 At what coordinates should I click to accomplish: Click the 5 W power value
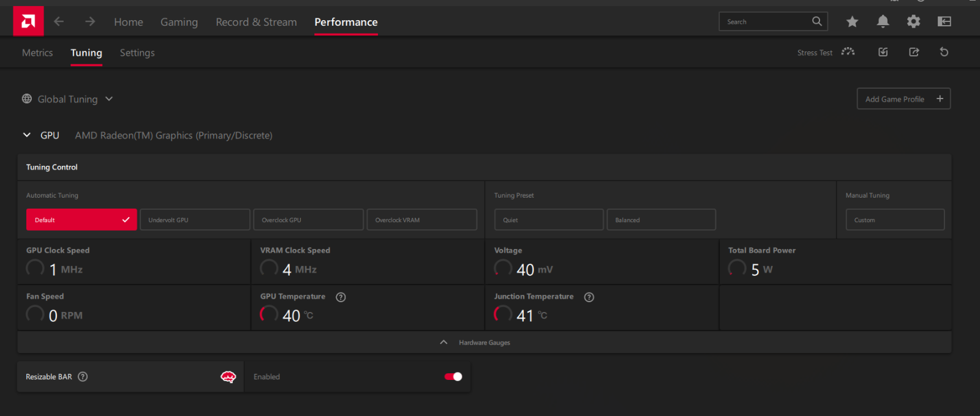[762, 270]
